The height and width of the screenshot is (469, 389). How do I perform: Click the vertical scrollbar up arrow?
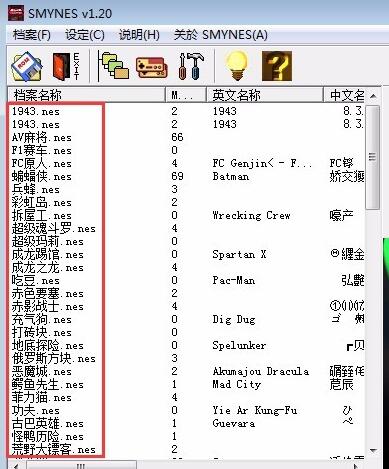click(x=373, y=96)
